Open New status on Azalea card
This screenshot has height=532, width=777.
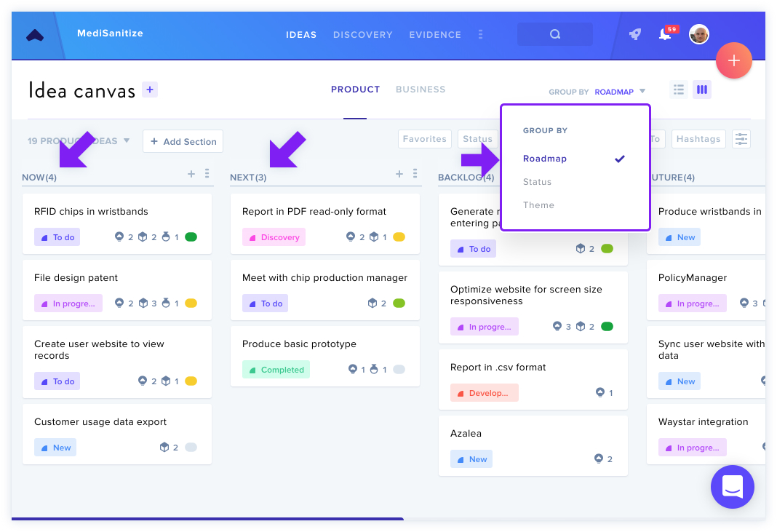point(471,459)
